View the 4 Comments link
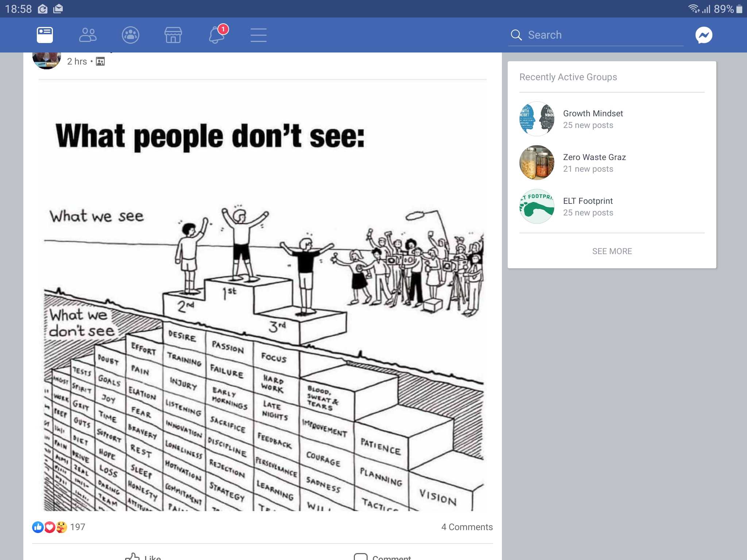This screenshot has height=560, width=747. click(x=467, y=527)
